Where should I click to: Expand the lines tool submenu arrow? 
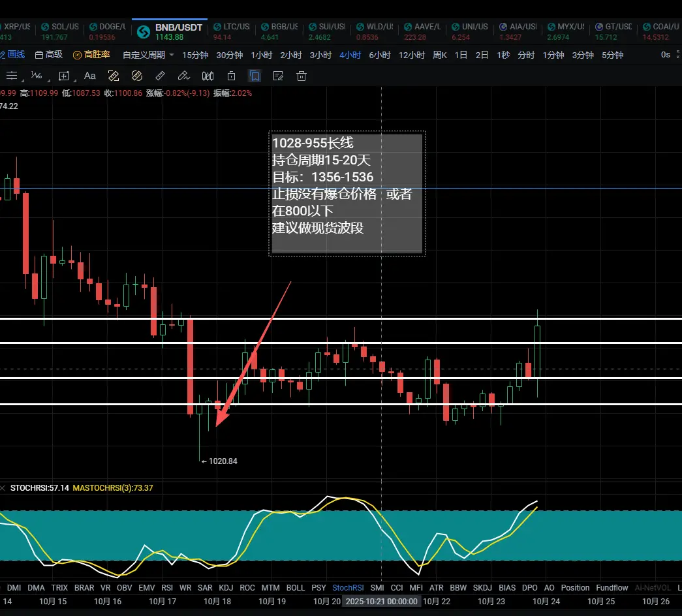[x=22, y=80]
